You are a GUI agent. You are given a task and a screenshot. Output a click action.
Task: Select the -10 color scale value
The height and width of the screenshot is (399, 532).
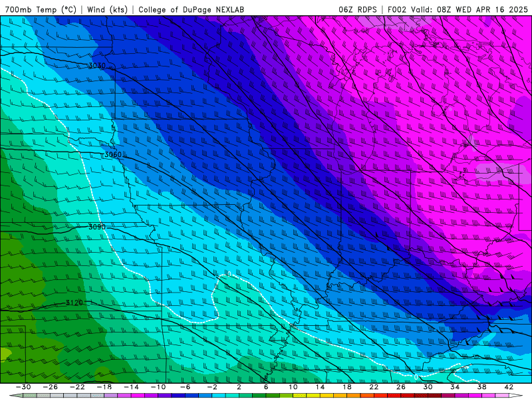click(x=158, y=387)
